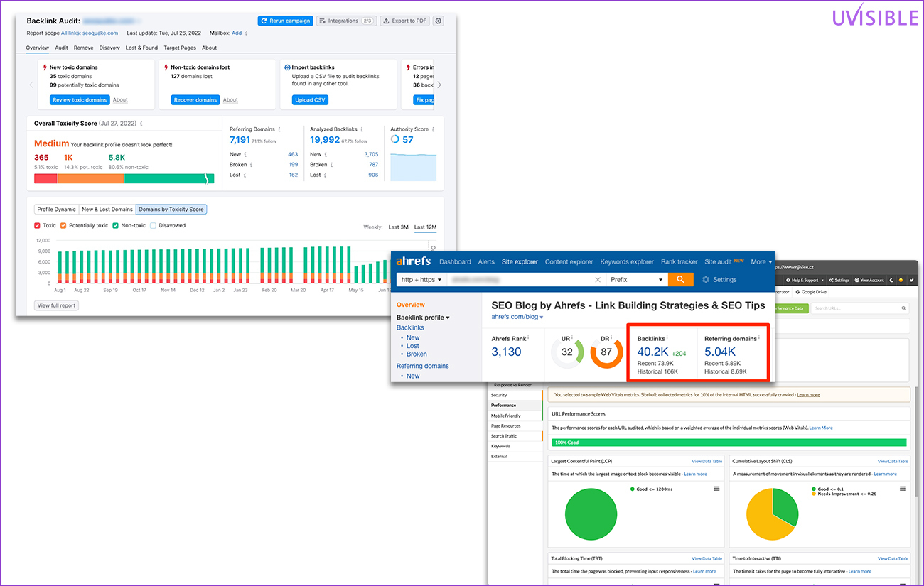Image resolution: width=924 pixels, height=586 pixels.
Task: Open Ahrefs Settings gear icon
Action: 706,280
